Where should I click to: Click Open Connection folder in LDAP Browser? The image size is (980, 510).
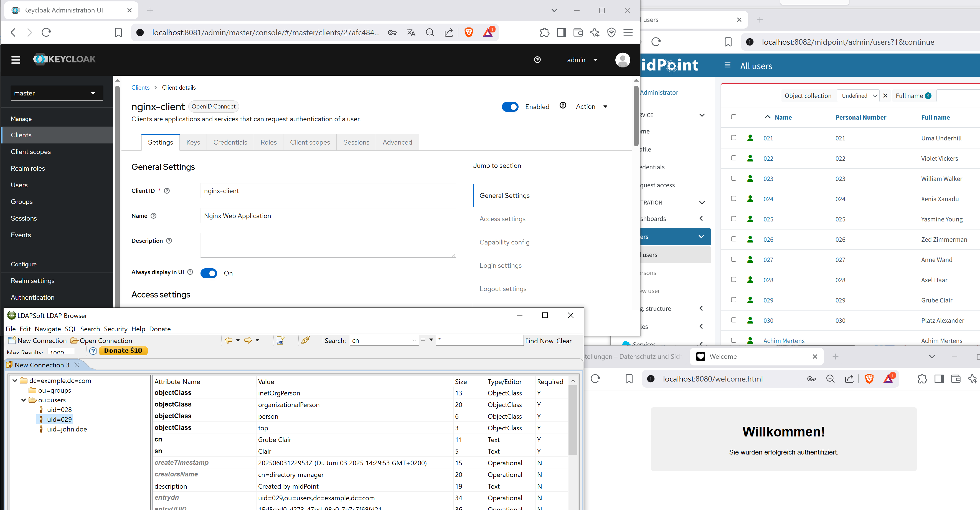(x=101, y=341)
